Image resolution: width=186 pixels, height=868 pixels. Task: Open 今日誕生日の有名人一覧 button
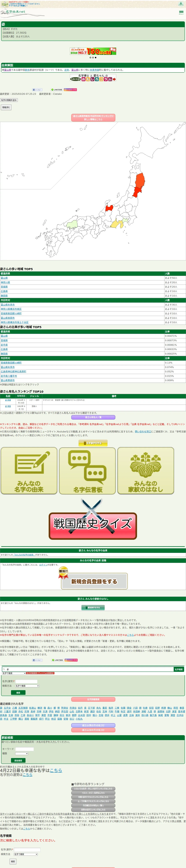point(93,805)
